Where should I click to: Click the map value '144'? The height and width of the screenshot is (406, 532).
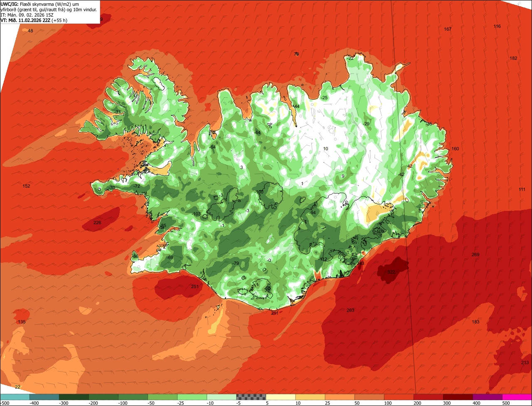(x=296, y=107)
